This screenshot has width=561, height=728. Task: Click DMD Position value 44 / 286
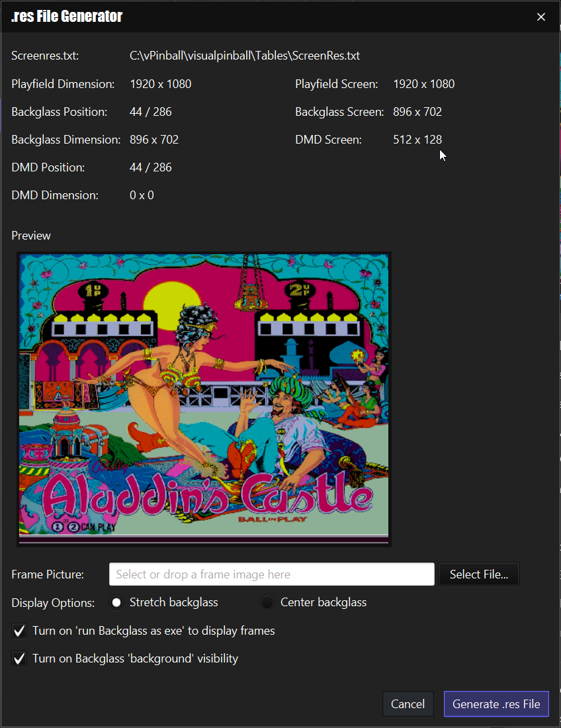click(150, 167)
